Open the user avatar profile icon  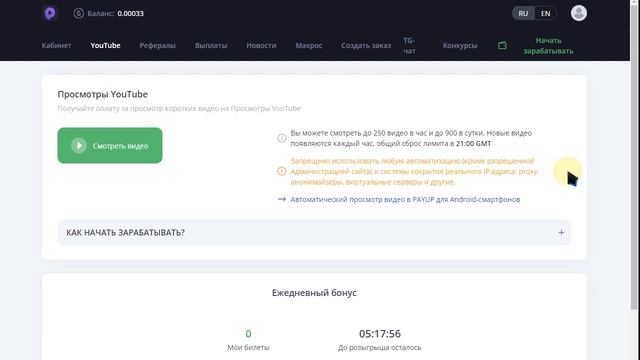579,13
